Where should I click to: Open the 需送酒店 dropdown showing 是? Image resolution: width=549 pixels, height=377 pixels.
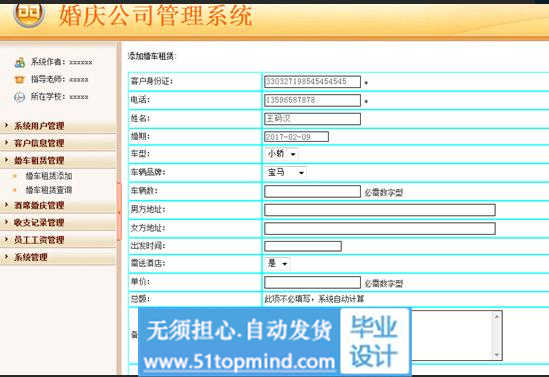click(277, 263)
